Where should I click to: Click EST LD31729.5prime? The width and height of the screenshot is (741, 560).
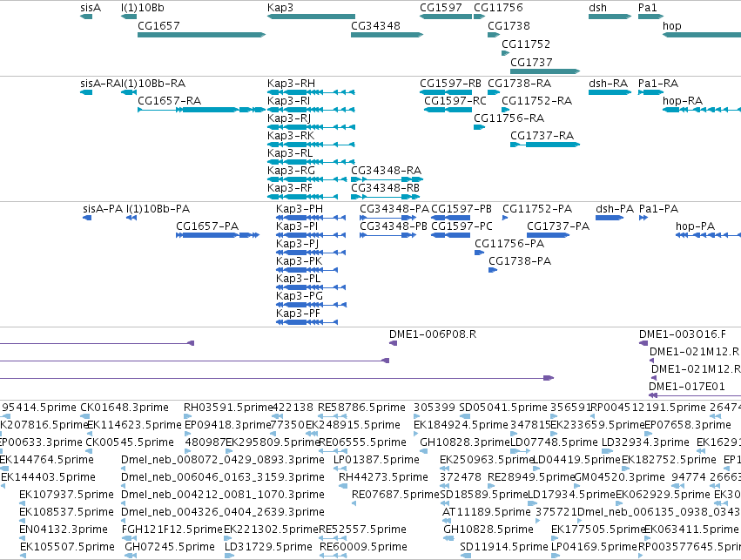(229, 556)
